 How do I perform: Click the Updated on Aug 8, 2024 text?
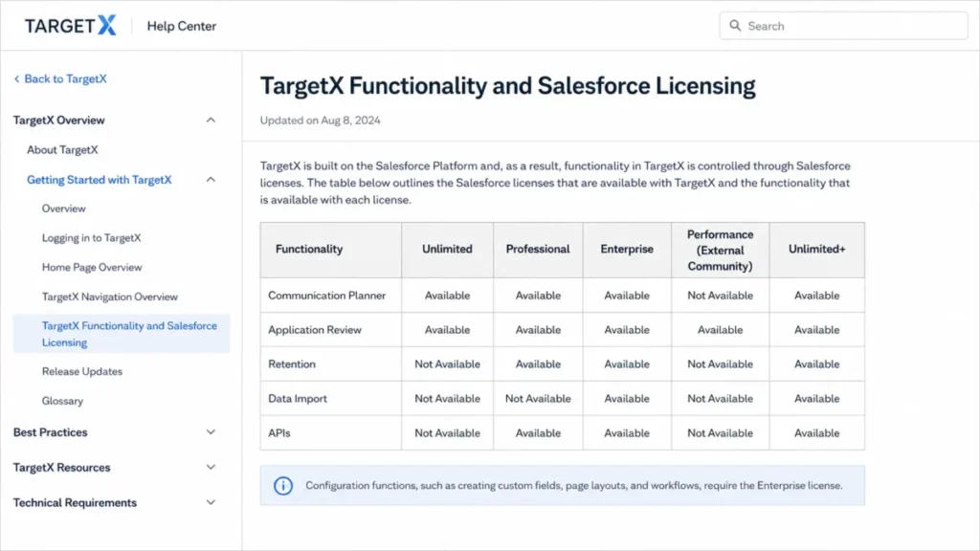pyautogui.click(x=320, y=121)
